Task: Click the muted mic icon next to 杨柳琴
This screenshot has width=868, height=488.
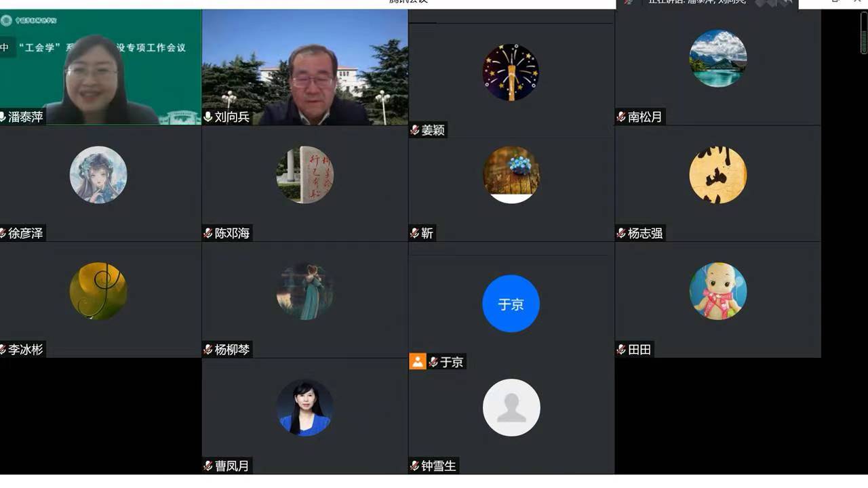Action: pos(208,350)
